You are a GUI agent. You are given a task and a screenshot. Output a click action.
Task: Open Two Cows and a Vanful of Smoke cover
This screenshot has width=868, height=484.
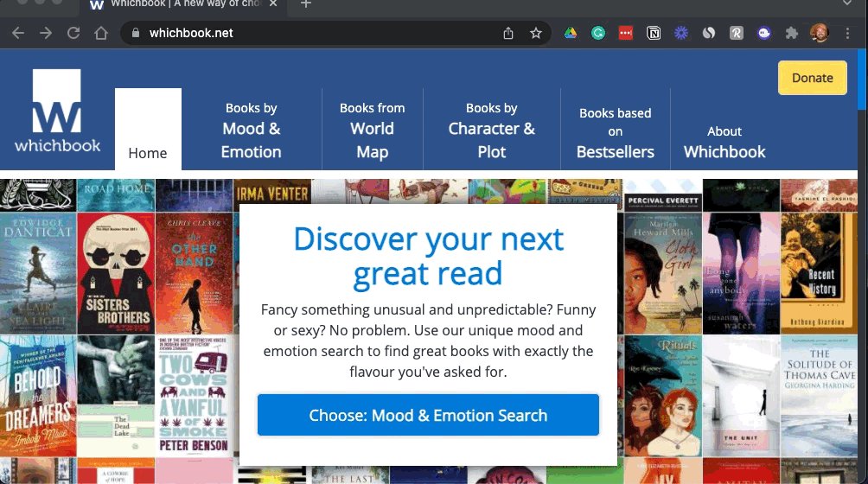coord(195,396)
